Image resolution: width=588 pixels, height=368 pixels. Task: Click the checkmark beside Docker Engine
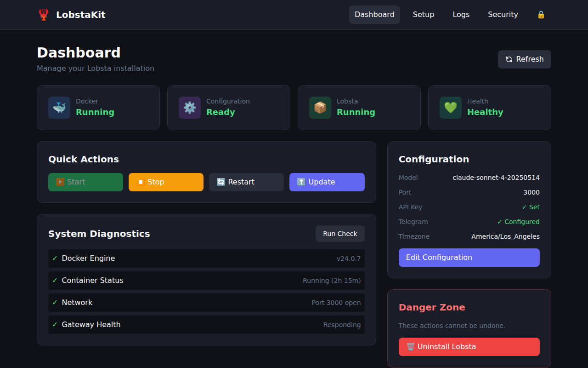pos(55,258)
